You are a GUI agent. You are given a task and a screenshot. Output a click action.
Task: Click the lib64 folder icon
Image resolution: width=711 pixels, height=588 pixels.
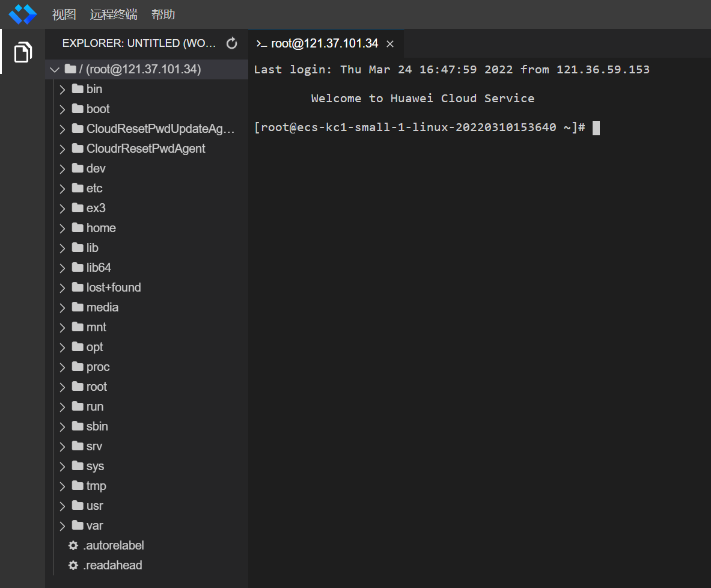(78, 267)
